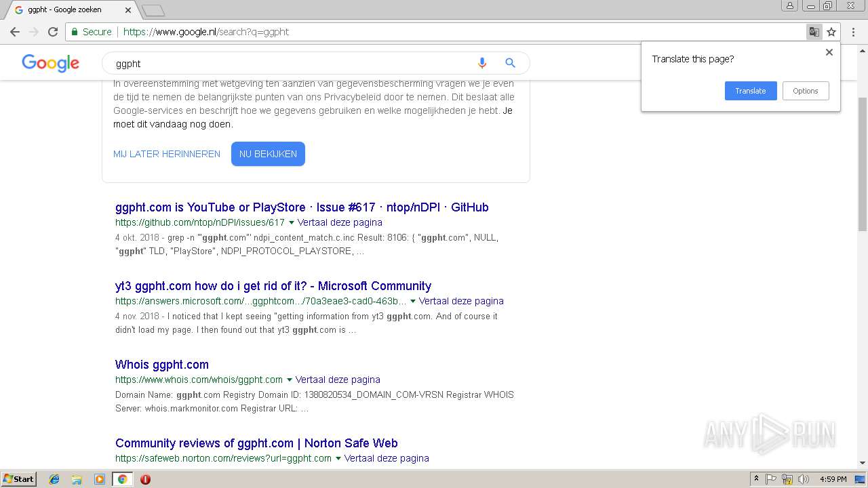Open the Chrome user profile icon
868x488 pixels.
[x=789, y=6]
